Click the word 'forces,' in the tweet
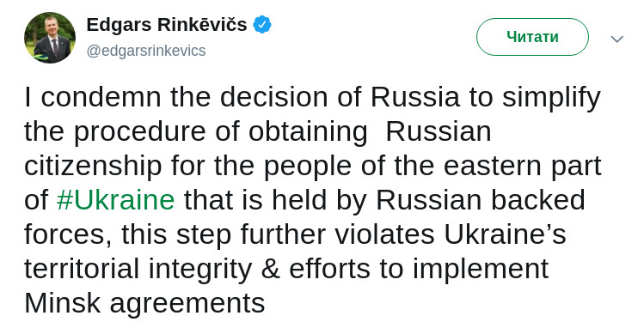 point(68,235)
